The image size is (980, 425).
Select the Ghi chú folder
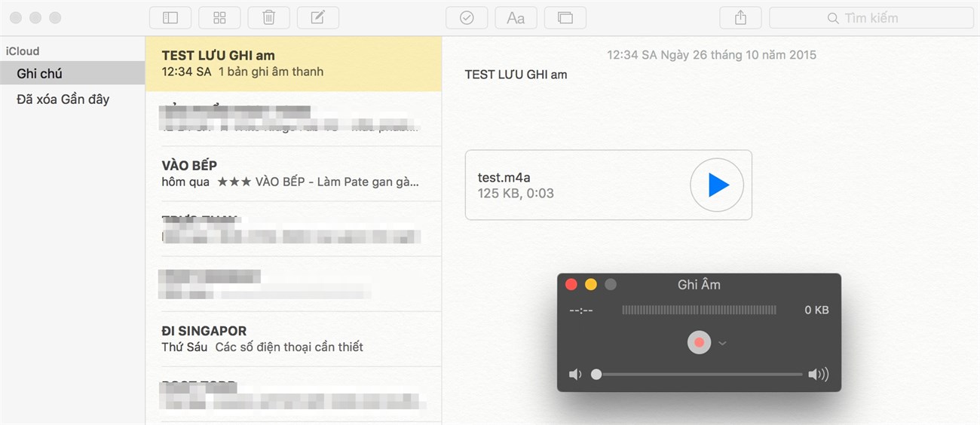(72, 73)
